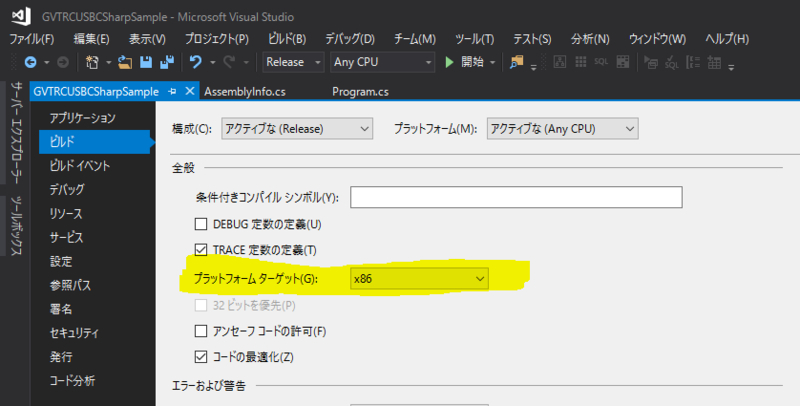The image size is (800, 406).
Task: Click the Find in Files folder icon
Action: 516,62
